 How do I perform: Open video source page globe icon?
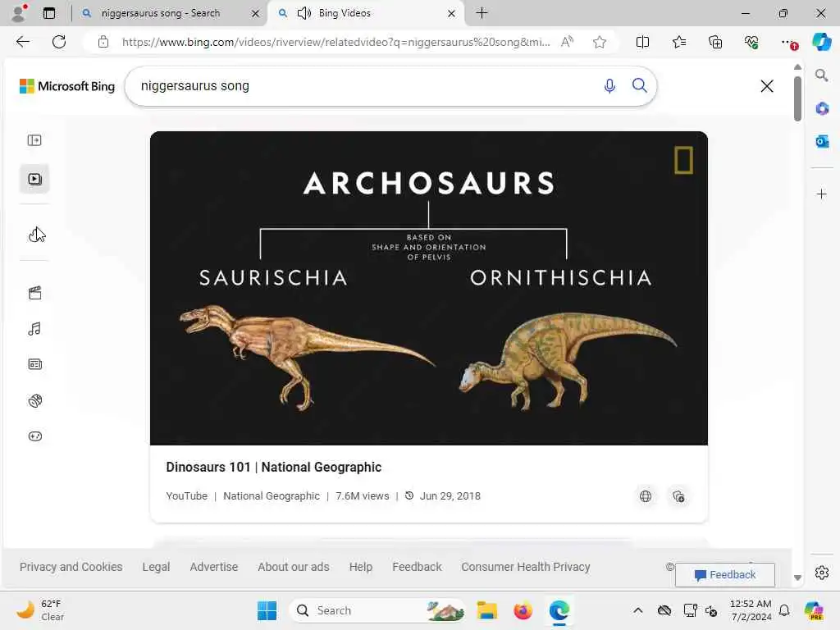[646, 496]
